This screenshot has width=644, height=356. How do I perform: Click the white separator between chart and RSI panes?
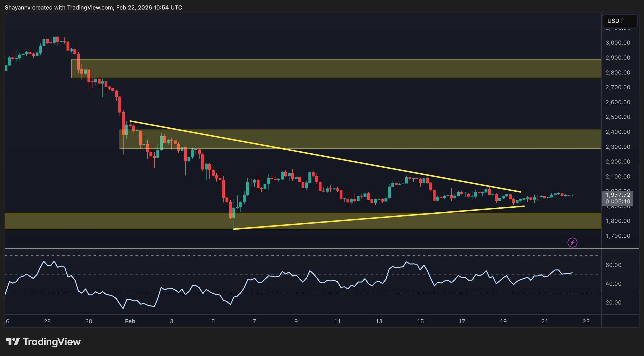pos(302,249)
